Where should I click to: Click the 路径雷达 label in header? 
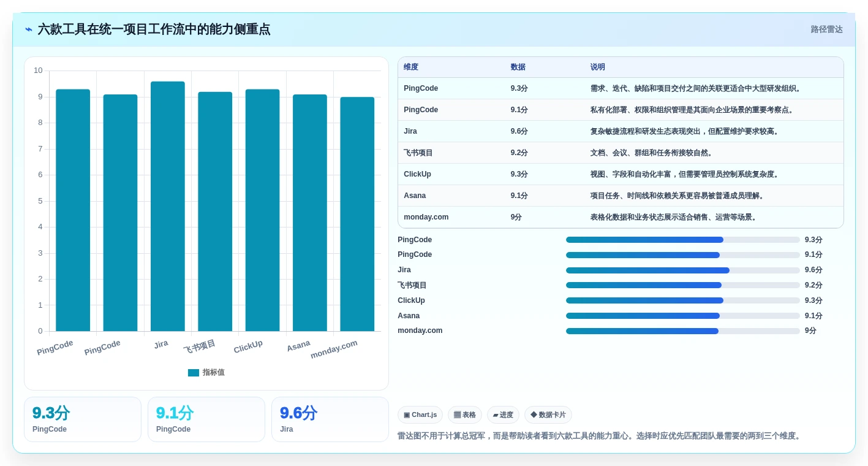pyautogui.click(x=826, y=29)
